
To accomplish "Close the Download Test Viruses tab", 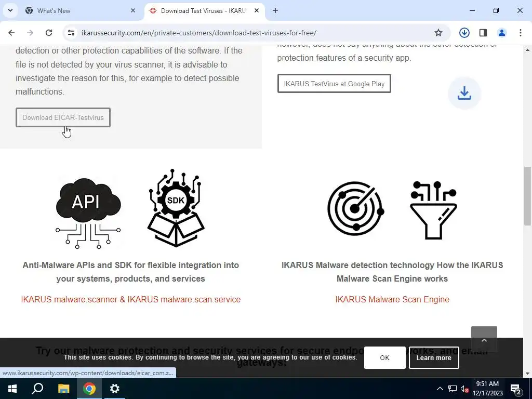I will [257, 10].
